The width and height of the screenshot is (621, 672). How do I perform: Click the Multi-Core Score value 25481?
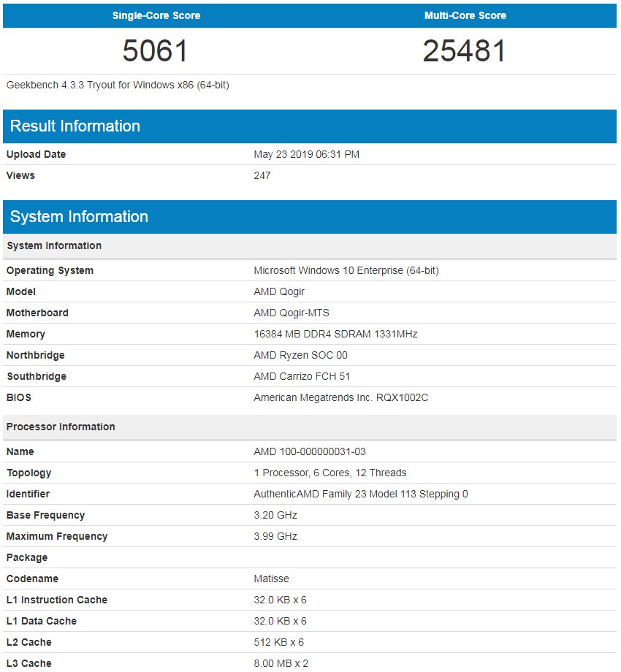click(465, 50)
